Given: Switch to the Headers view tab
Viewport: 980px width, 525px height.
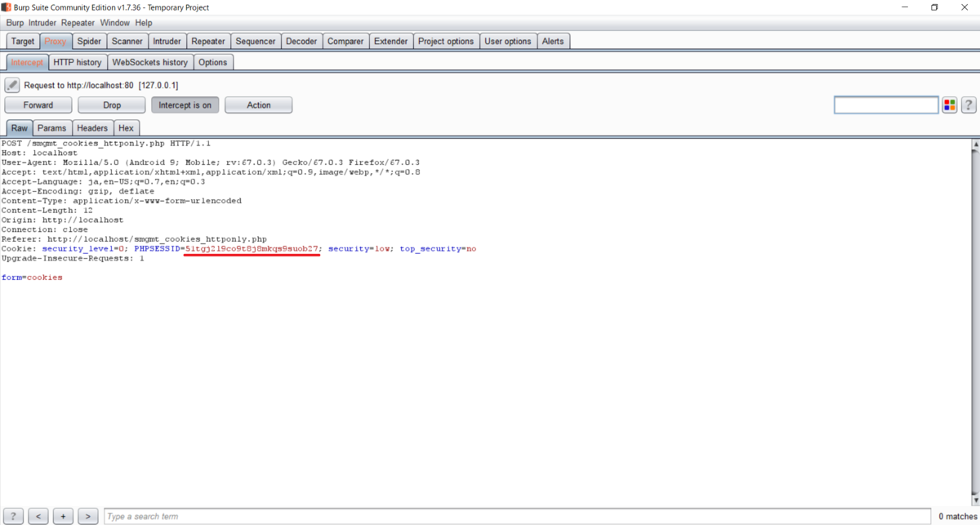Looking at the screenshot, I should click(x=92, y=128).
